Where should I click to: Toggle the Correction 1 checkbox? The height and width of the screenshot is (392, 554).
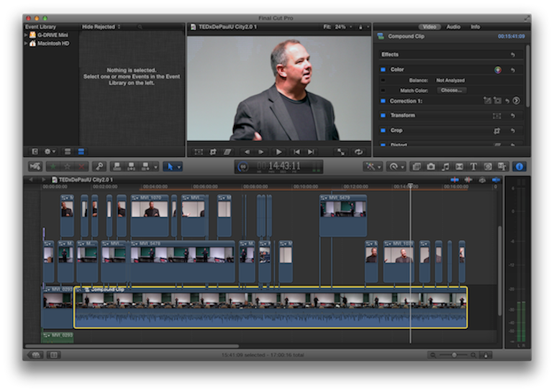click(383, 101)
